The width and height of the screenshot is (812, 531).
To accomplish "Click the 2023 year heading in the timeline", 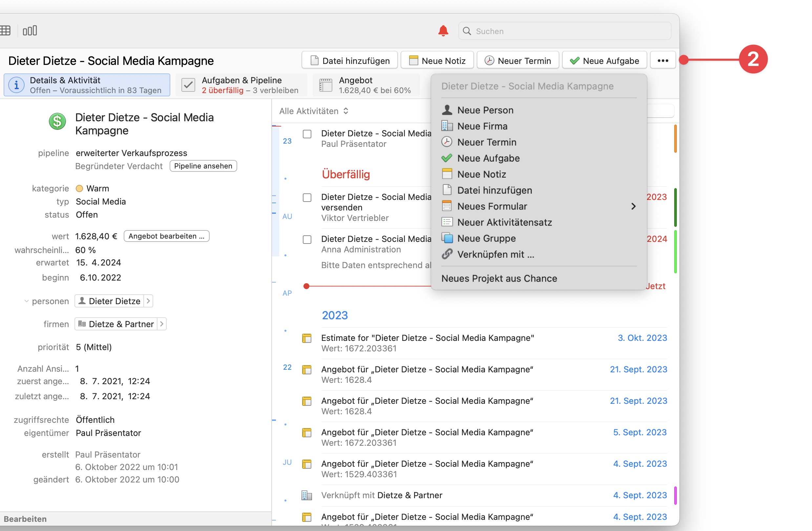I will point(335,315).
